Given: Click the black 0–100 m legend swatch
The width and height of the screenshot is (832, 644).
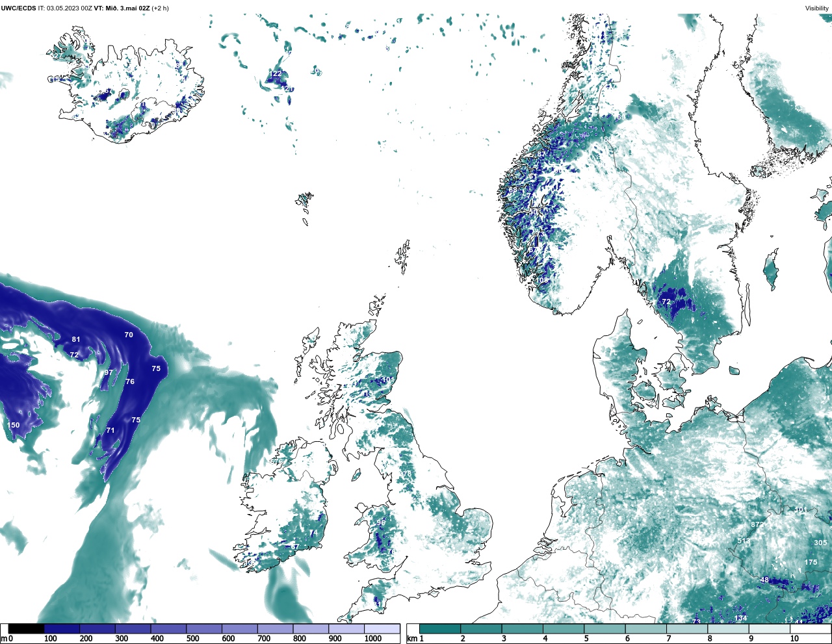Looking at the screenshot, I should point(27,628).
